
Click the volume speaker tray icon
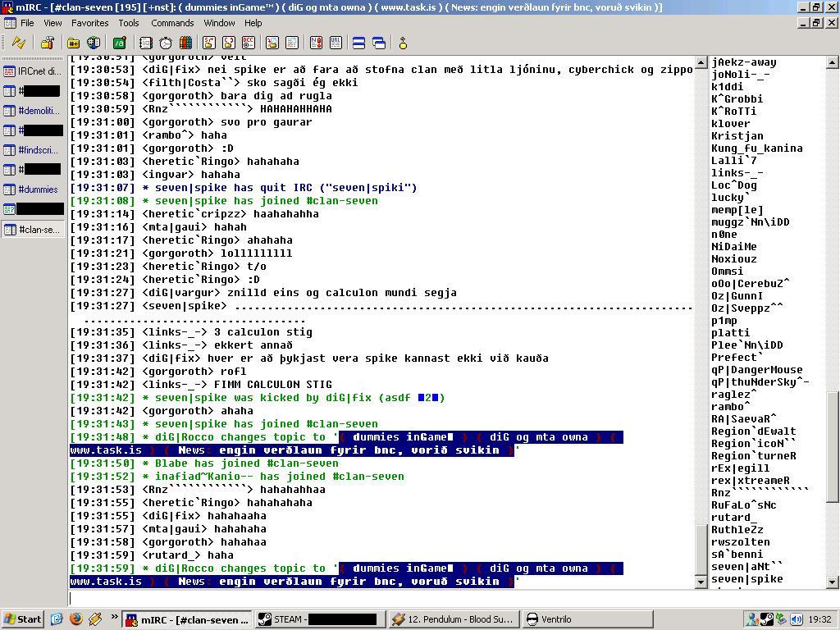797,620
